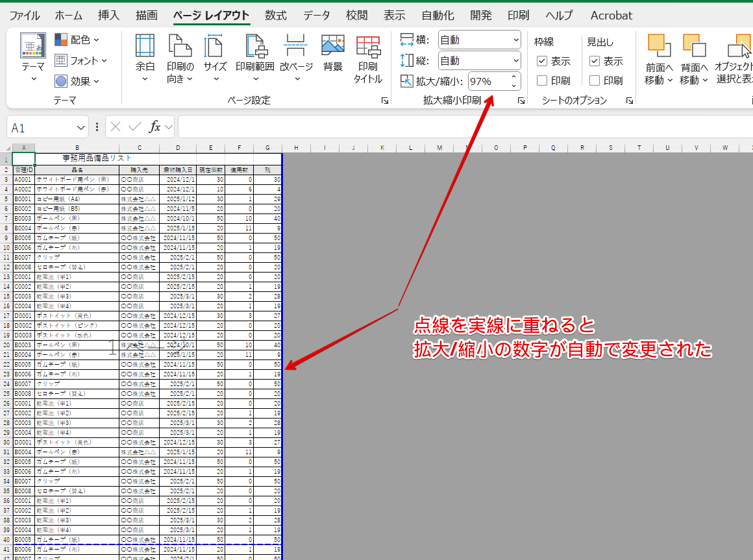Screen dimensions: 753x560
Task: Click the 改ページ (Breaks) icon
Action: click(x=296, y=47)
